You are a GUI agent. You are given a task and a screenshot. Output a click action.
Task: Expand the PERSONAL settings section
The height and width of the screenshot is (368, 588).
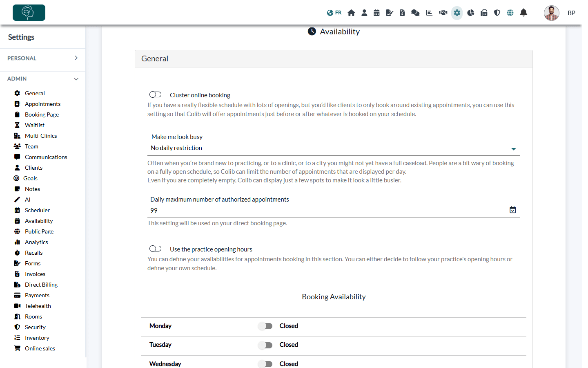pos(42,58)
